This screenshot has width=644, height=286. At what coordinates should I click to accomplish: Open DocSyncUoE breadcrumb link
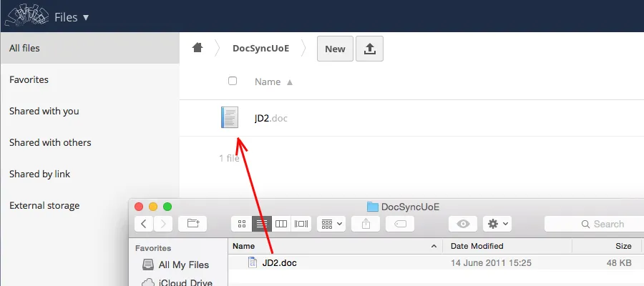260,49
